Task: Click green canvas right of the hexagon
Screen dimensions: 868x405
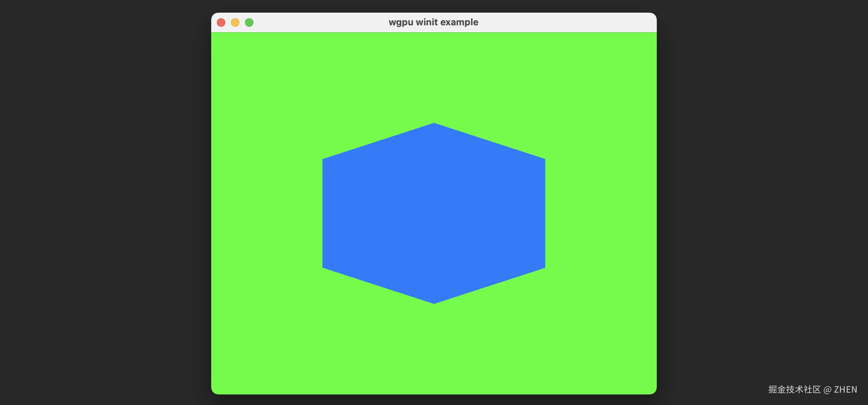Action: (x=600, y=213)
